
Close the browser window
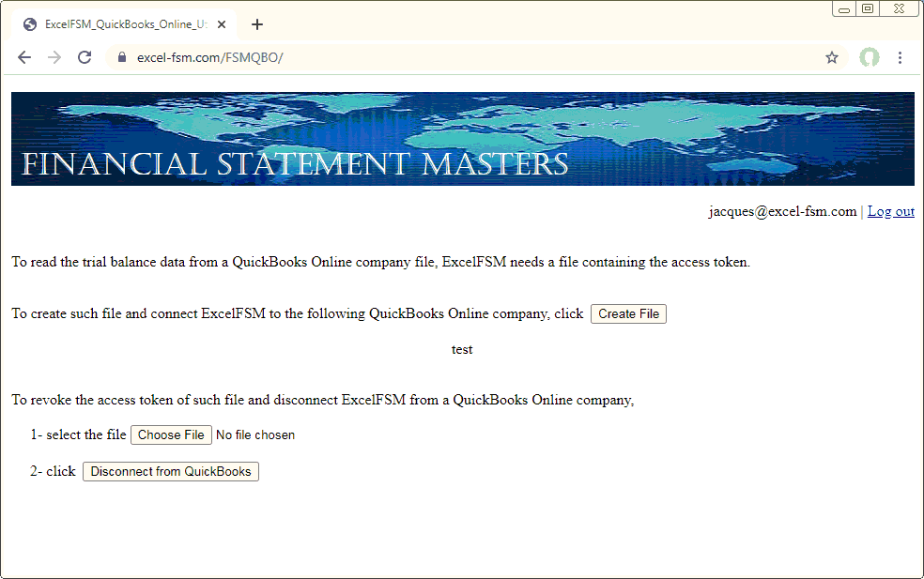click(900, 8)
